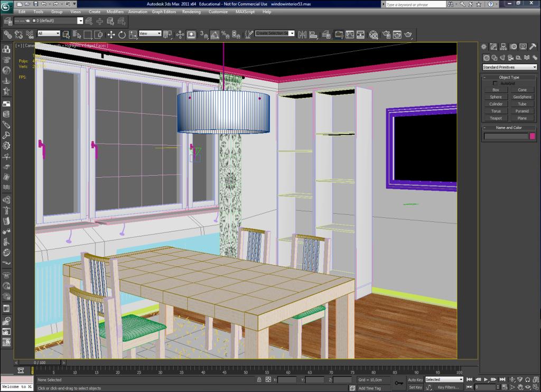541x392 pixels.
Task: Activate the Select Object tool
Action: 66,34
